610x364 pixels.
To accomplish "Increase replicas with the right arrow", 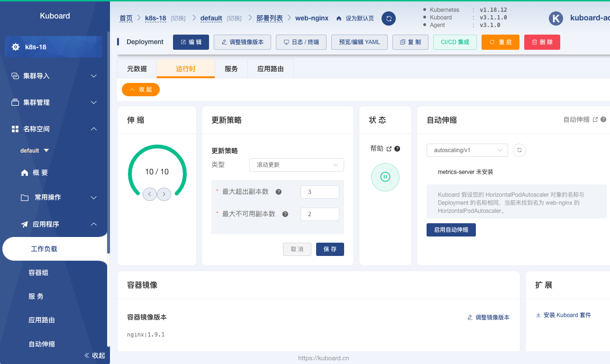I will (x=164, y=194).
